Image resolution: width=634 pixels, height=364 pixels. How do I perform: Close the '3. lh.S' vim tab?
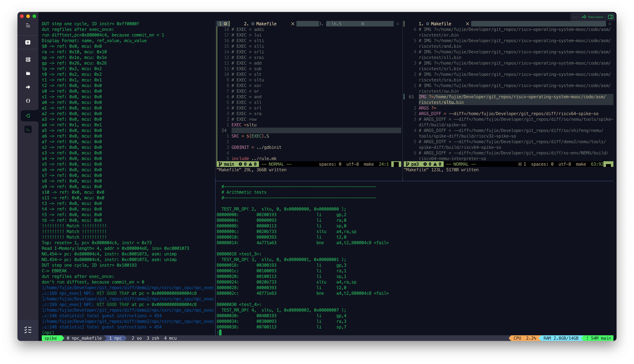(363, 24)
